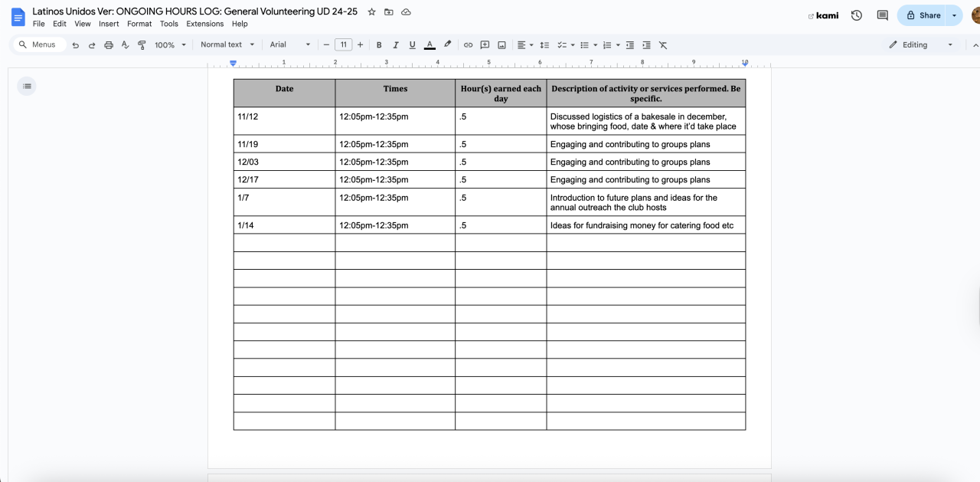Increase the indent
Image resolution: width=980 pixels, height=482 pixels.
coord(647,45)
